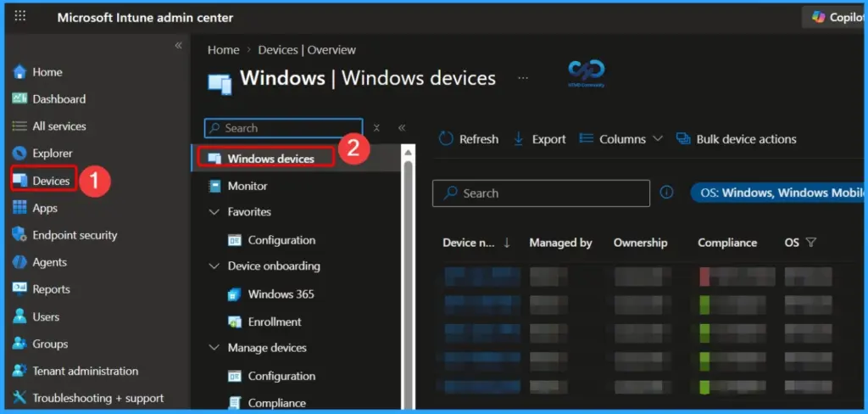Screen dimensions: 868x414
Task: Click the Copilot logo icon
Action: click(x=818, y=17)
